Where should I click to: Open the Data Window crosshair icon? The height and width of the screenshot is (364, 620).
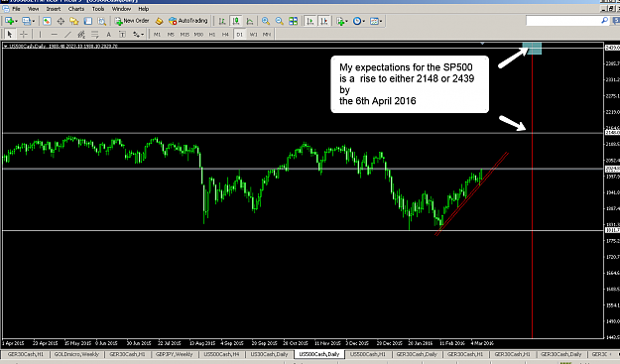pos(61,21)
